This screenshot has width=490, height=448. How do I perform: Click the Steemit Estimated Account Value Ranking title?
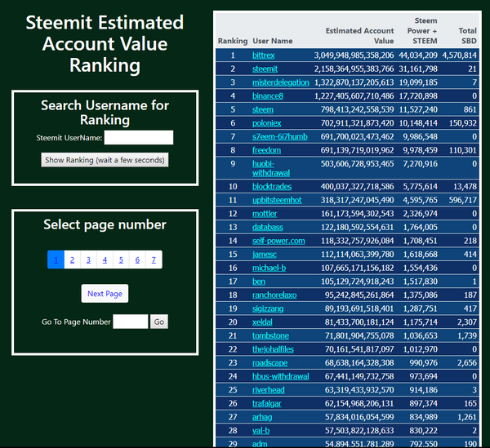(105, 44)
